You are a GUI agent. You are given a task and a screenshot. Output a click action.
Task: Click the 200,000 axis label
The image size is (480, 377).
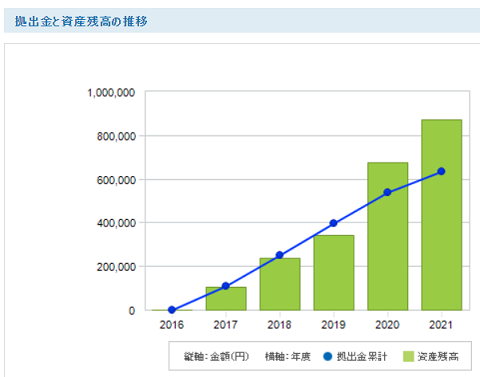click(x=116, y=267)
